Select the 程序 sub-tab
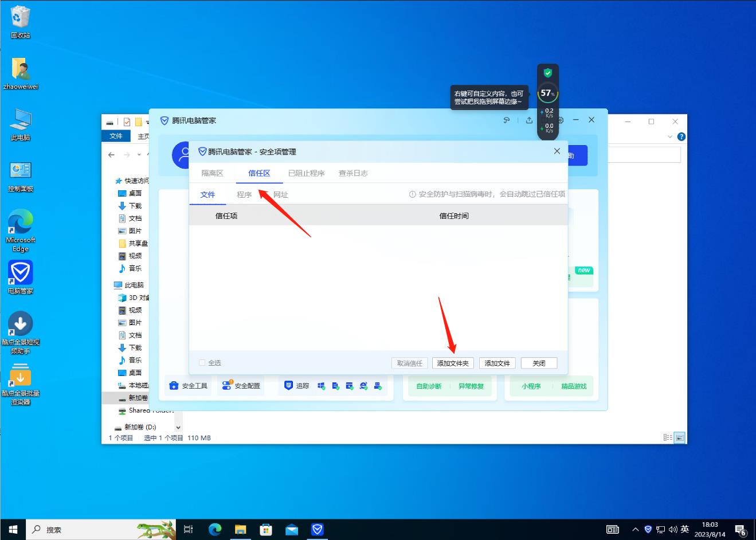756x540 pixels. coord(244,195)
